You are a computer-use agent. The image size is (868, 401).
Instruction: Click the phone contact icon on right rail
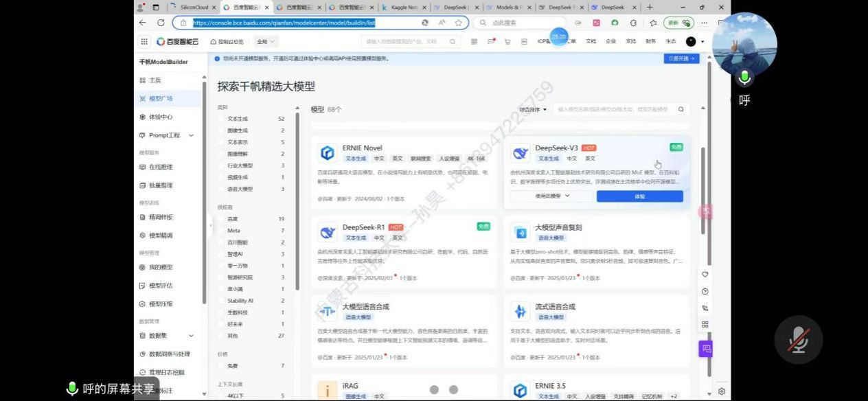pyautogui.click(x=705, y=308)
